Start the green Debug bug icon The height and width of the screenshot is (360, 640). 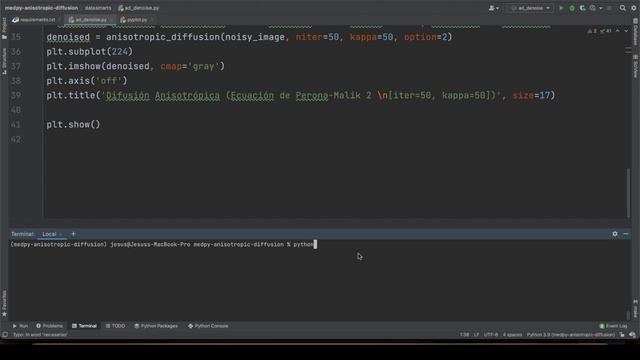572,8
